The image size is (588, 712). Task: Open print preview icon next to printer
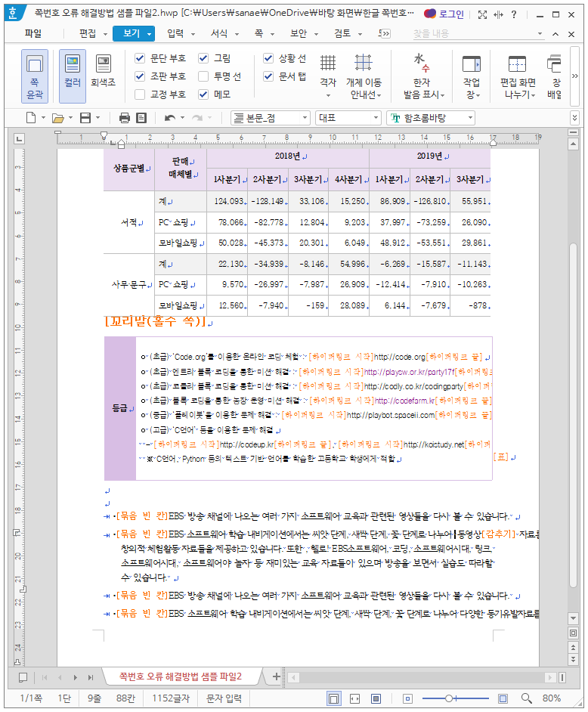pos(141,118)
